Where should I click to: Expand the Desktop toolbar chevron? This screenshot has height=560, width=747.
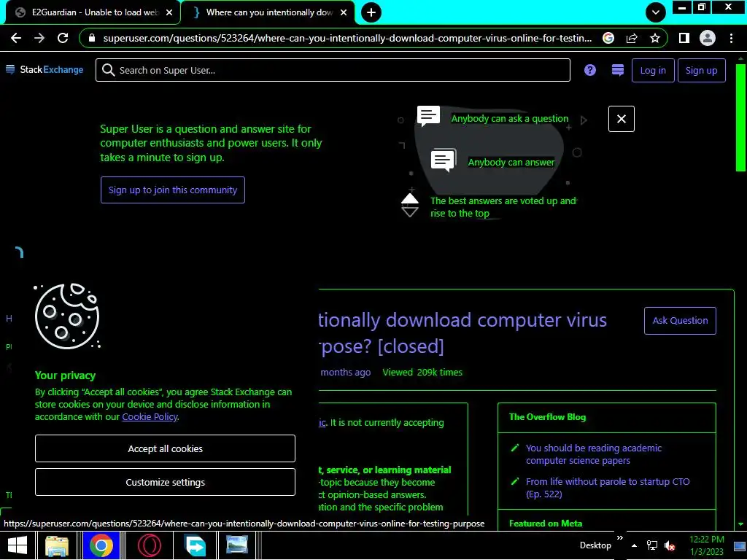click(620, 537)
